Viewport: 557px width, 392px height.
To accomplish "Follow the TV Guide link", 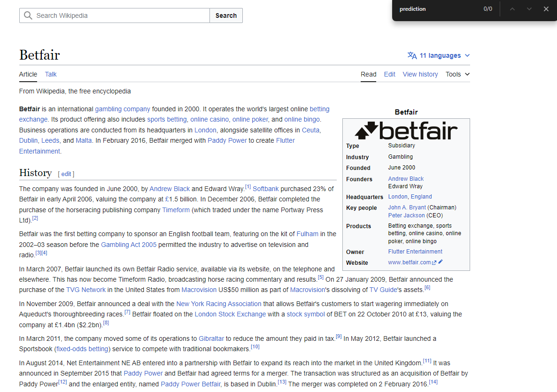I will [383, 290].
